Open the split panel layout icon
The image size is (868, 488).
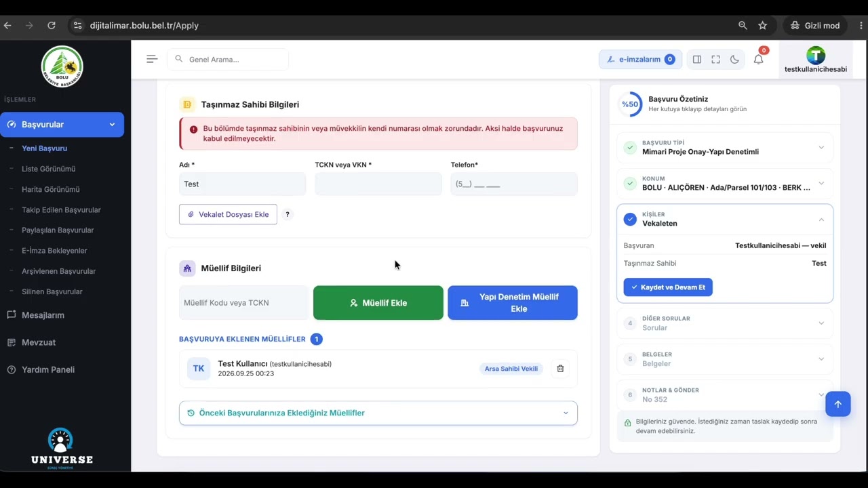click(696, 60)
